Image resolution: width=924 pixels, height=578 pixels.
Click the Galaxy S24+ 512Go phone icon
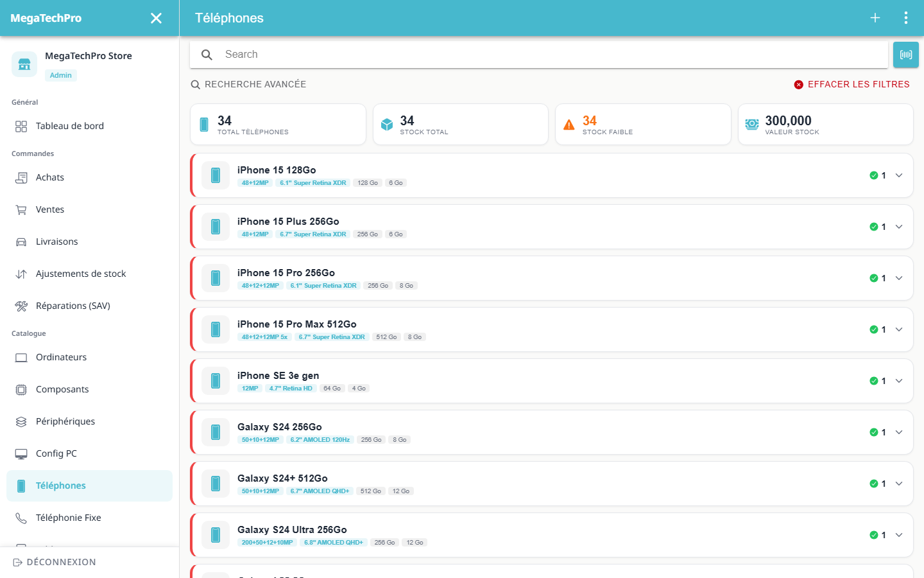(216, 484)
